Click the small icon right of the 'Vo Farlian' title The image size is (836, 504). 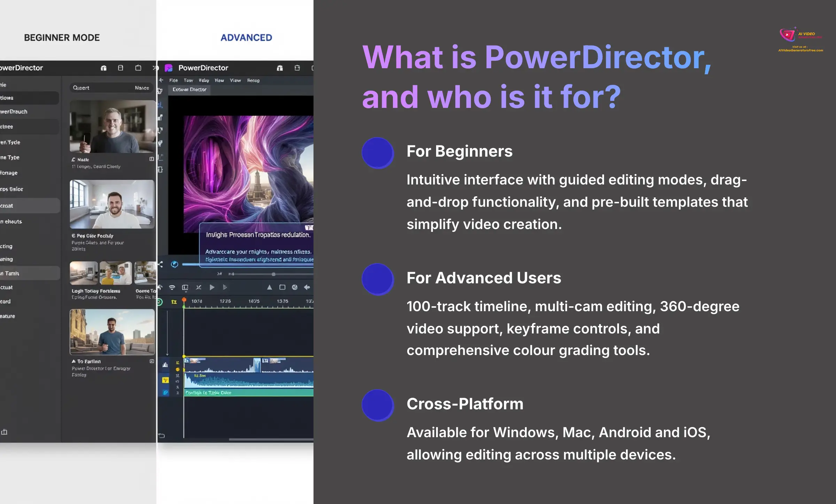pyautogui.click(x=152, y=361)
